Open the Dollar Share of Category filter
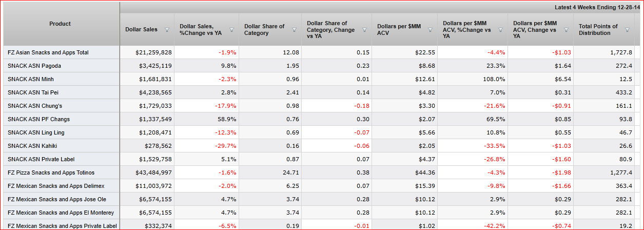Viewport: 644px width, 230px height. click(294, 30)
